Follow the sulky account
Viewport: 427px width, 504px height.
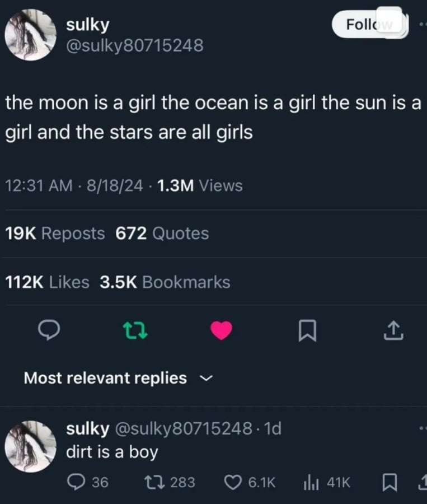(369, 24)
